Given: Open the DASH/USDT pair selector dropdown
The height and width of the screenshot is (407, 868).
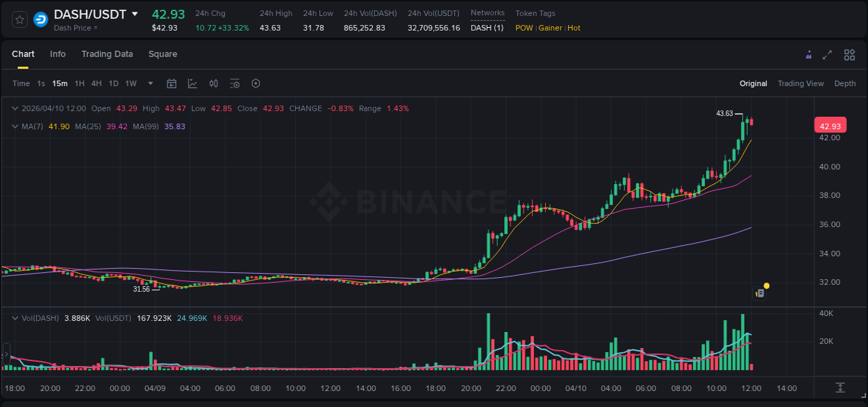Looking at the screenshot, I should [x=135, y=14].
